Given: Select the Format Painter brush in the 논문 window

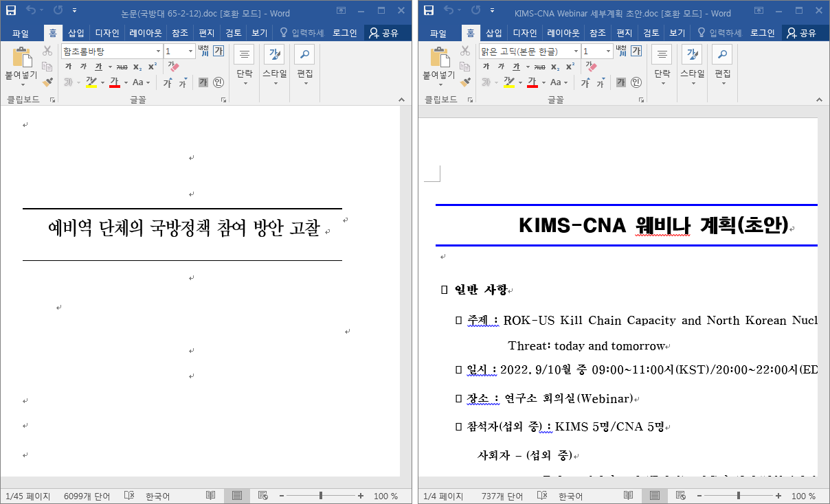Looking at the screenshot, I should click(47, 82).
